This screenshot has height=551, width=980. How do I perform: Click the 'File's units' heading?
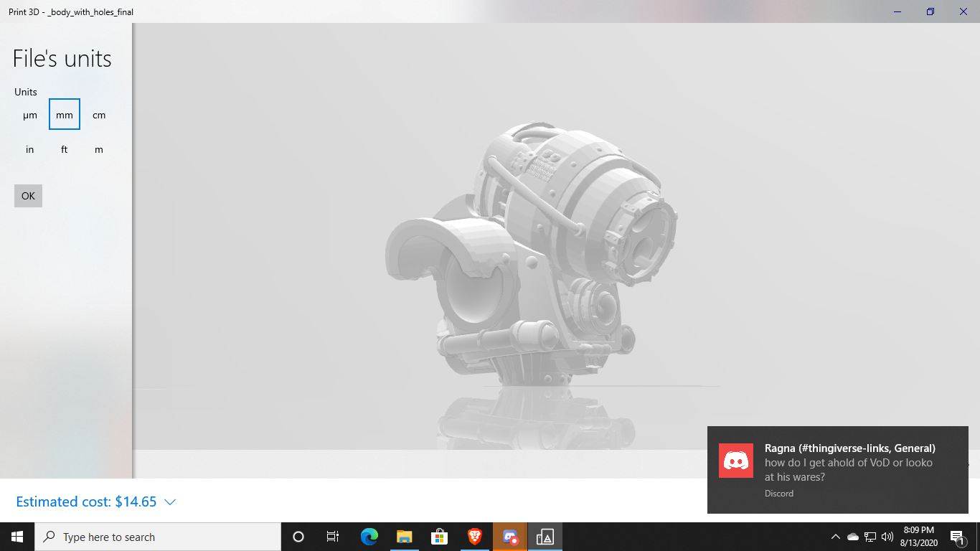(62, 59)
